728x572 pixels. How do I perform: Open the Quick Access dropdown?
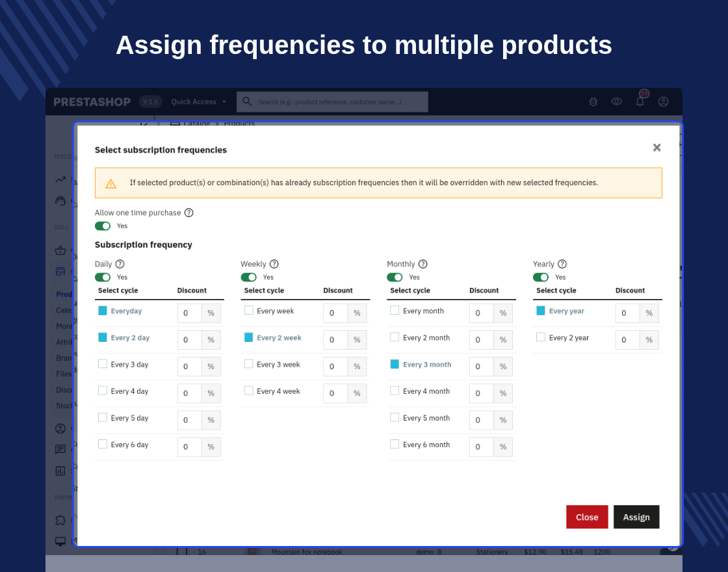tap(199, 101)
